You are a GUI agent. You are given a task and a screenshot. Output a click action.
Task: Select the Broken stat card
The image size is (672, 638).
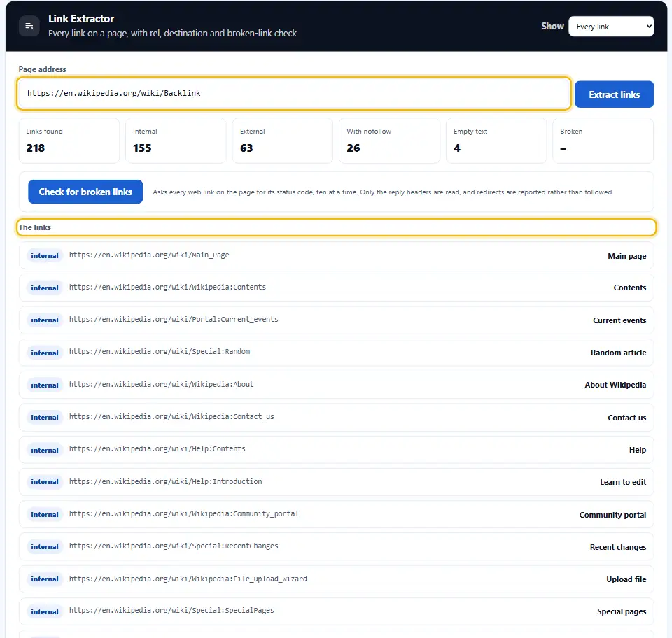(603, 141)
